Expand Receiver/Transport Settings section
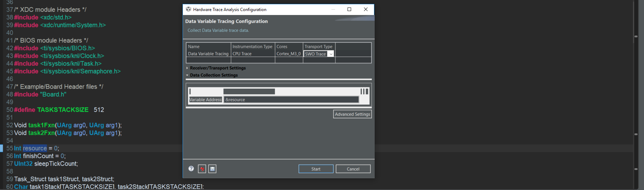This screenshot has width=644, height=190. pyautogui.click(x=187, y=68)
